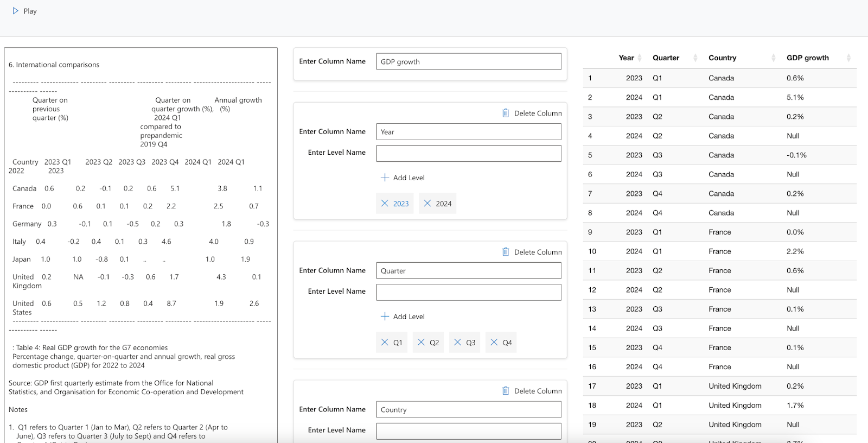Remove the Q3 level tag
Image resolution: width=868 pixels, height=443 pixels.
[457, 343]
